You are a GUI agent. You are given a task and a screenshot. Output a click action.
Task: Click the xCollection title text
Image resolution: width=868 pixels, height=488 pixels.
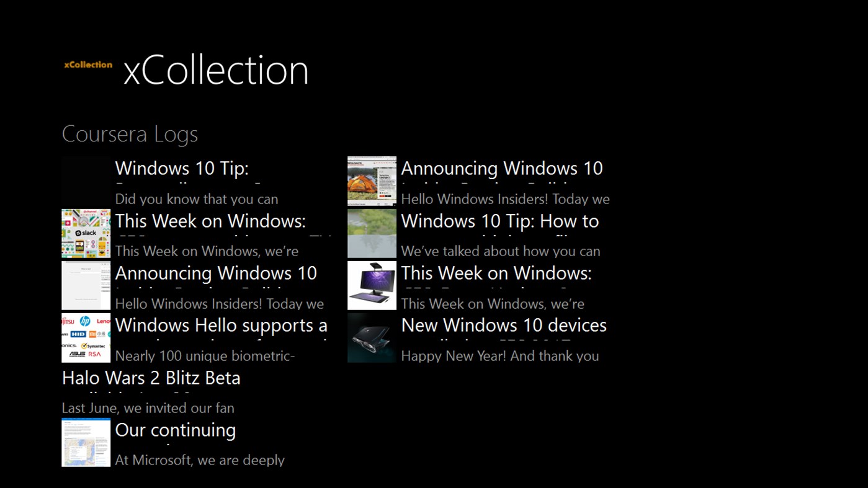pos(216,69)
